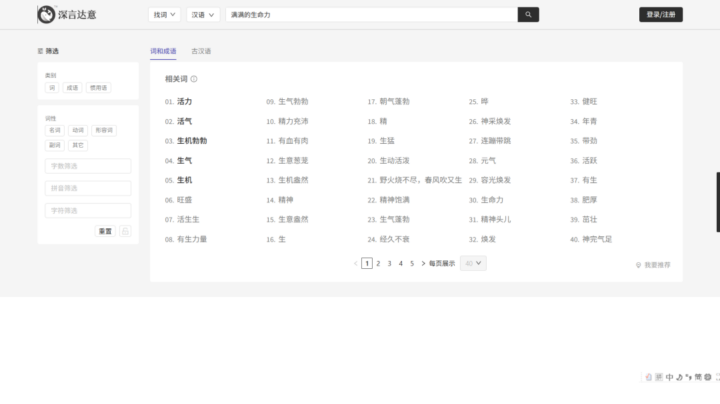This screenshot has width=720, height=404.
Task: Click the 字符筛选 input field
Action: coord(88,211)
